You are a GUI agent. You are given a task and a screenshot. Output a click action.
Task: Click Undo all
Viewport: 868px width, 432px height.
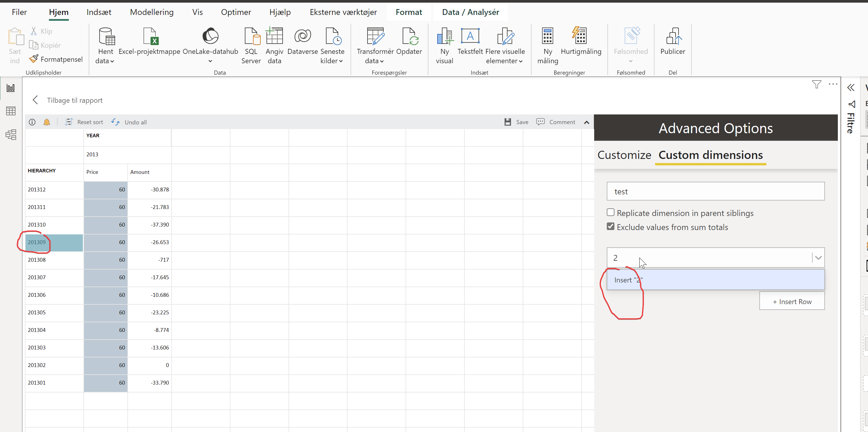click(x=129, y=122)
